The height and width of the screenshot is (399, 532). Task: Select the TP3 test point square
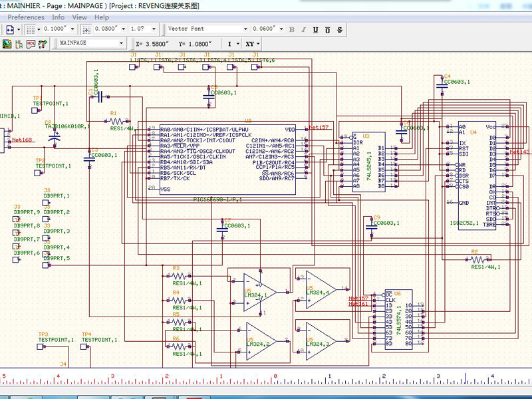pyautogui.click(x=40, y=346)
